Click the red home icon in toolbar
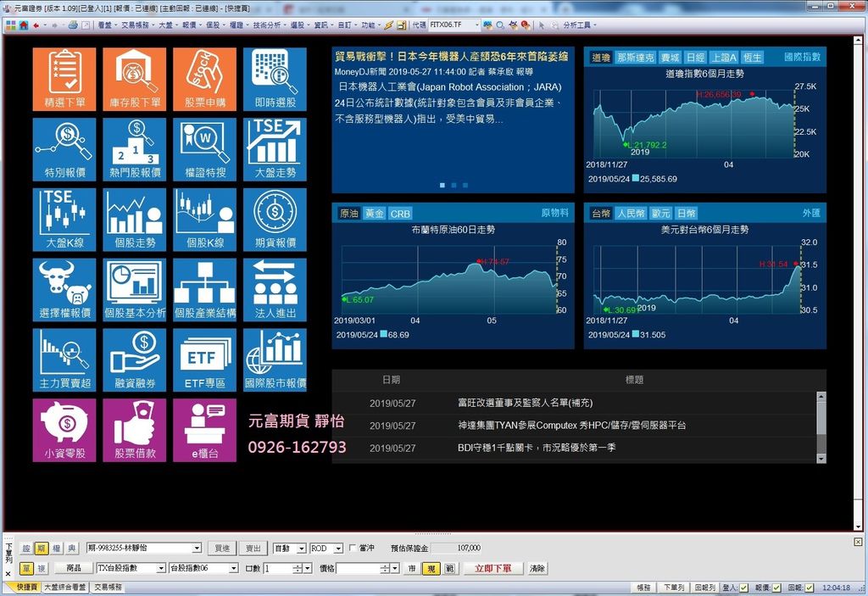 point(23,25)
